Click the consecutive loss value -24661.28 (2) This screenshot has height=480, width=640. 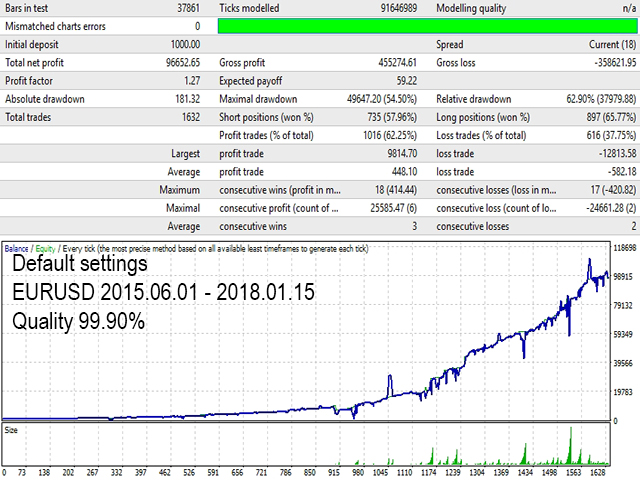coord(611,208)
